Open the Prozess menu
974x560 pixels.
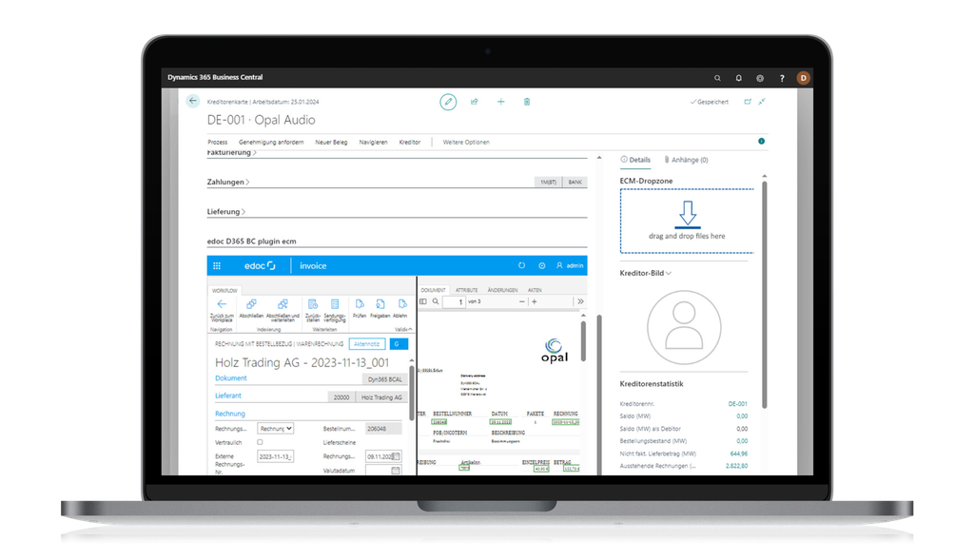click(x=218, y=143)
